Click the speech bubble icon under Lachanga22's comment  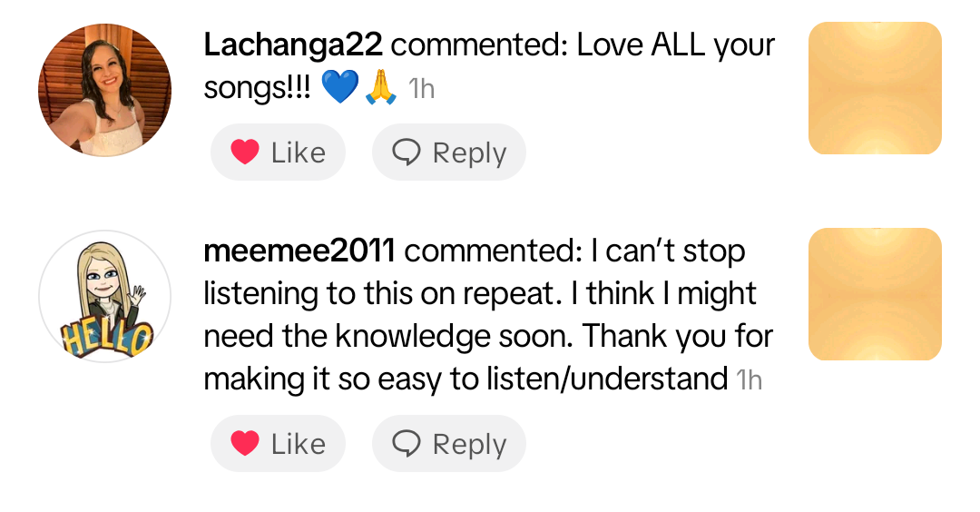pos(407,153)
